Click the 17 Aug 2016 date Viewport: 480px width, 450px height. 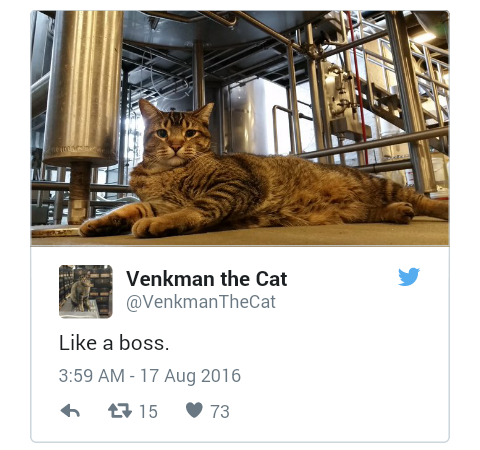pyautogui.click(x=190, y=376)
